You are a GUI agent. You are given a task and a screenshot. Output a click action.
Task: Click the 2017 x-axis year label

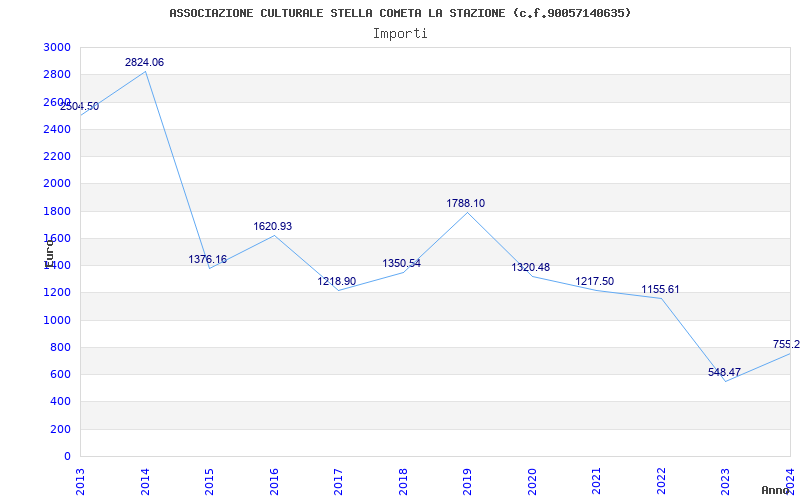338,482
